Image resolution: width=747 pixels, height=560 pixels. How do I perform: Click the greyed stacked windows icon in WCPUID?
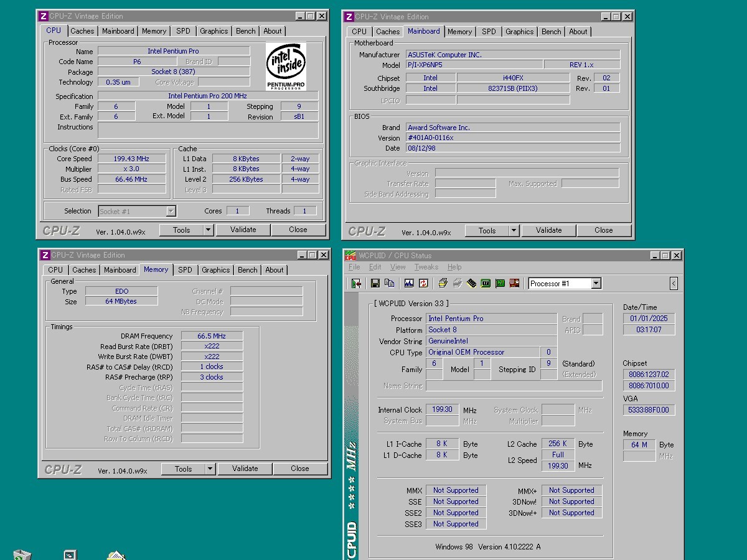(x=458, y=284)
